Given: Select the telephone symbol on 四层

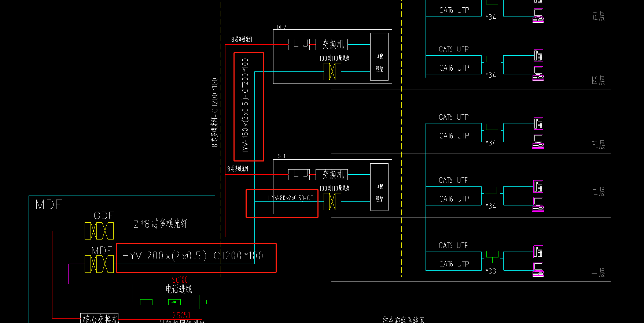Looking at the screenshot, I should coord(538,56).
